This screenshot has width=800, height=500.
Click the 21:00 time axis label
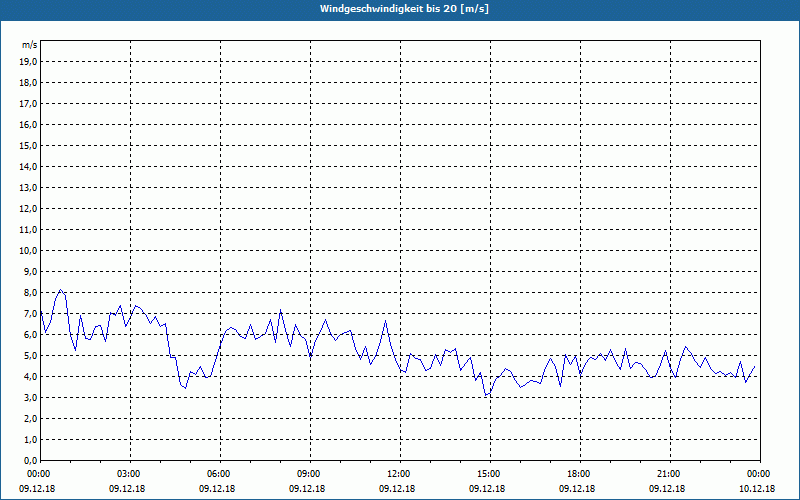670,474
